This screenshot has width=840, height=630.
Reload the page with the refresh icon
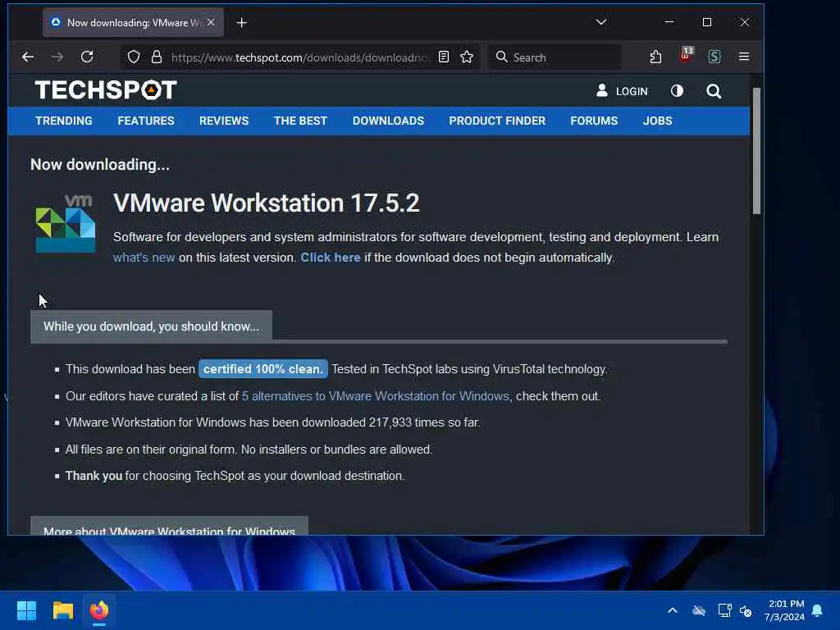click(x=87, y=57)
